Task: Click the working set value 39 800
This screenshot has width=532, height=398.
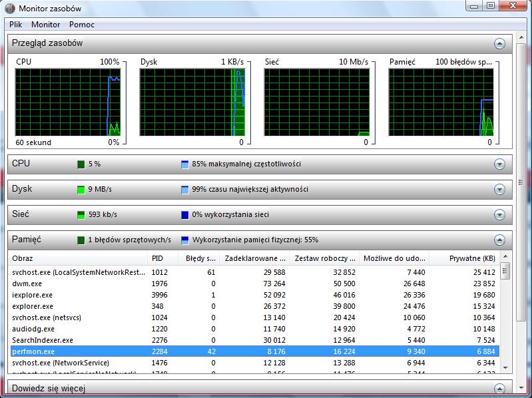Action: click(344, 306)
